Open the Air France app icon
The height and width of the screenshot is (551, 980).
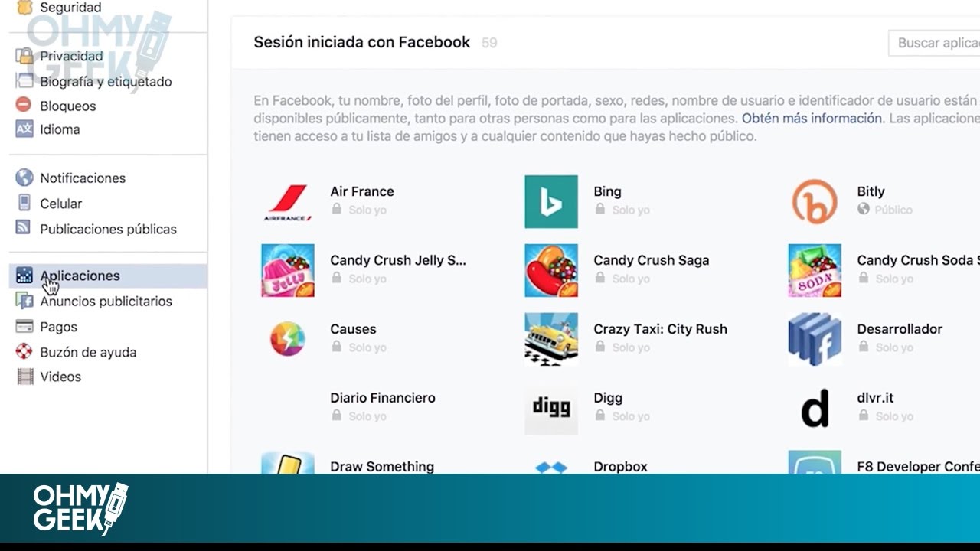click(288, 202)
